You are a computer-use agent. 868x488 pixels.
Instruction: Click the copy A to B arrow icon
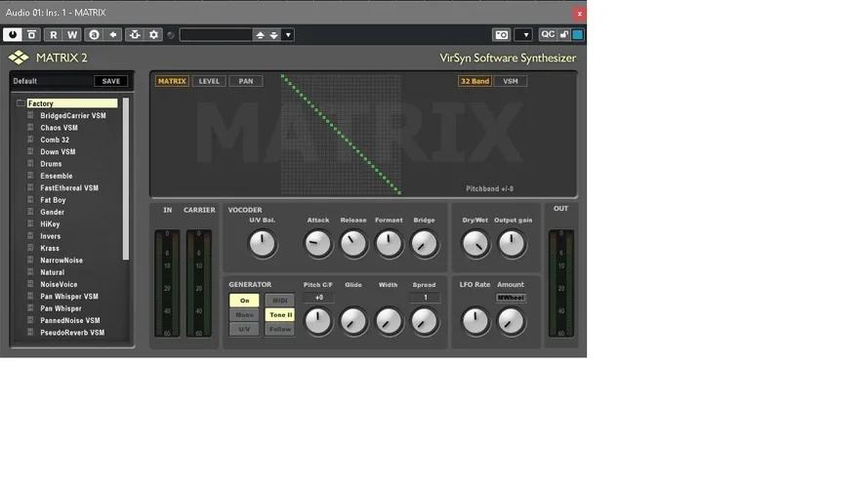click(113, 34)
